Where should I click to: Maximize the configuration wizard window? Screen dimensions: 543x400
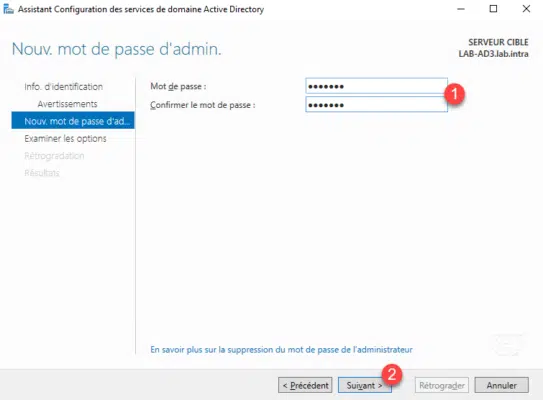click(493, 9)
